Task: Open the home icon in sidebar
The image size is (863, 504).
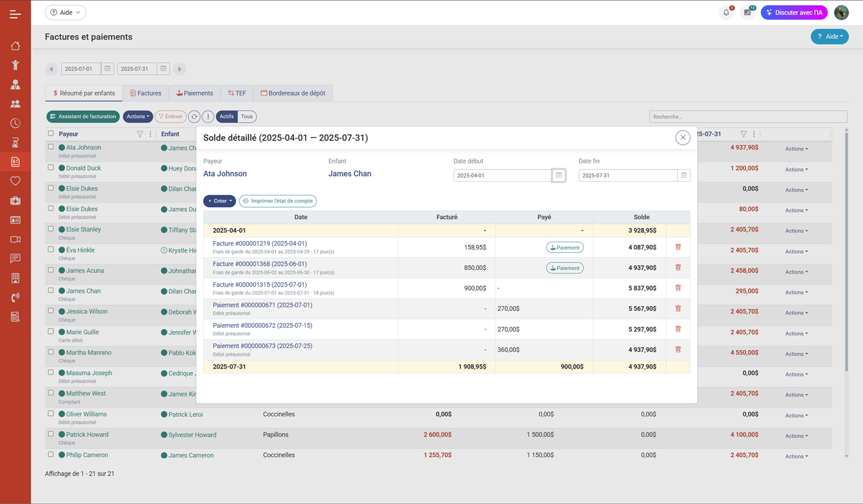Action: coord(15,46)
